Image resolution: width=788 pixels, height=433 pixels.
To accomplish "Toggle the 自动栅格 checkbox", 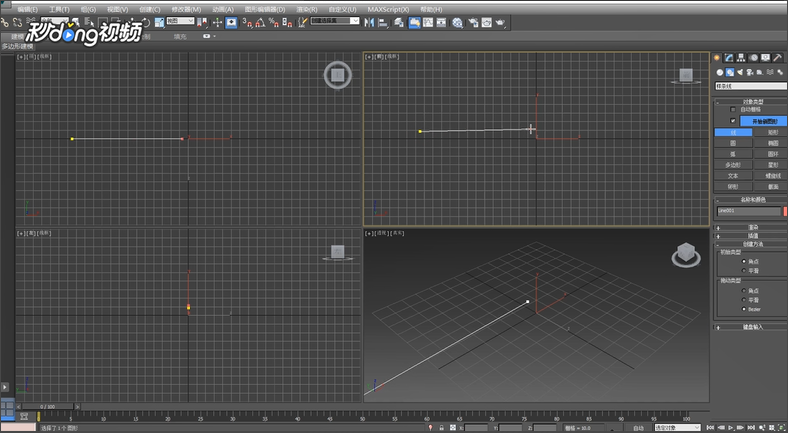I will pos(733,110).
